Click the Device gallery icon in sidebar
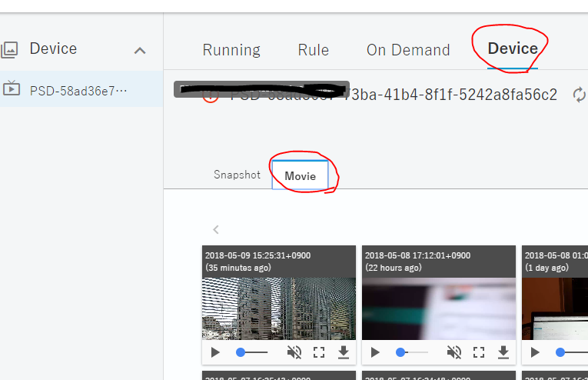The height and width of the screenshot is (380, 588). (9, 49)
